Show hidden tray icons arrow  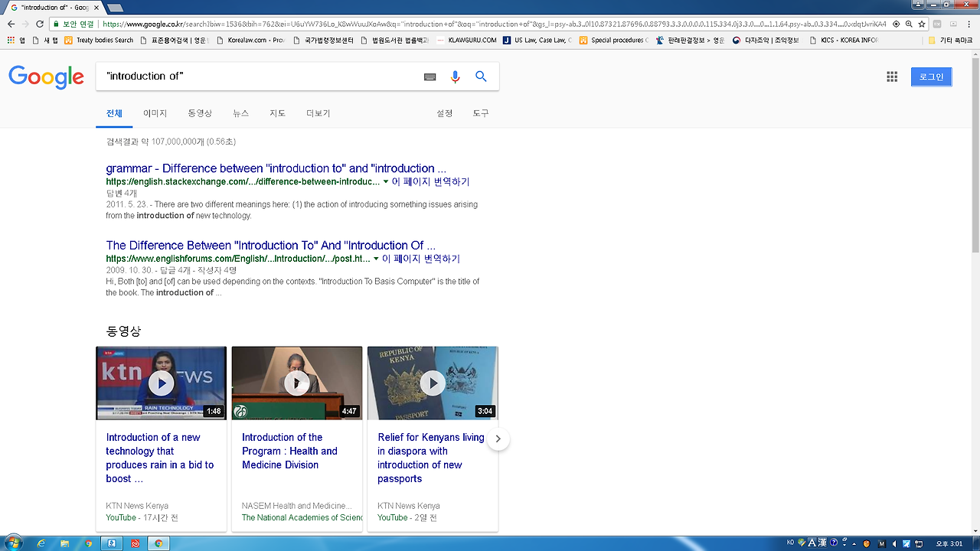tap(854, 543)
